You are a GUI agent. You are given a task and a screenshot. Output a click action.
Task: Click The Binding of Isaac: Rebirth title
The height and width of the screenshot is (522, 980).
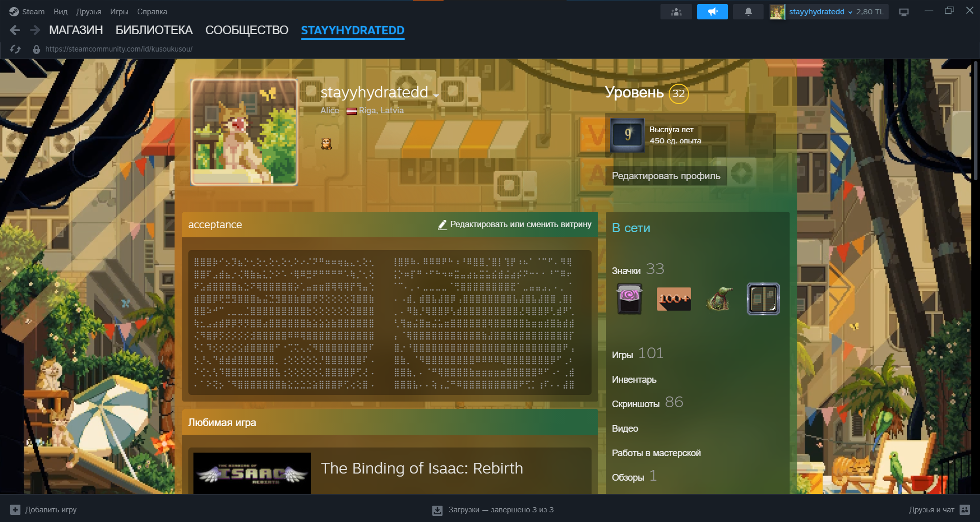point(422,468)
